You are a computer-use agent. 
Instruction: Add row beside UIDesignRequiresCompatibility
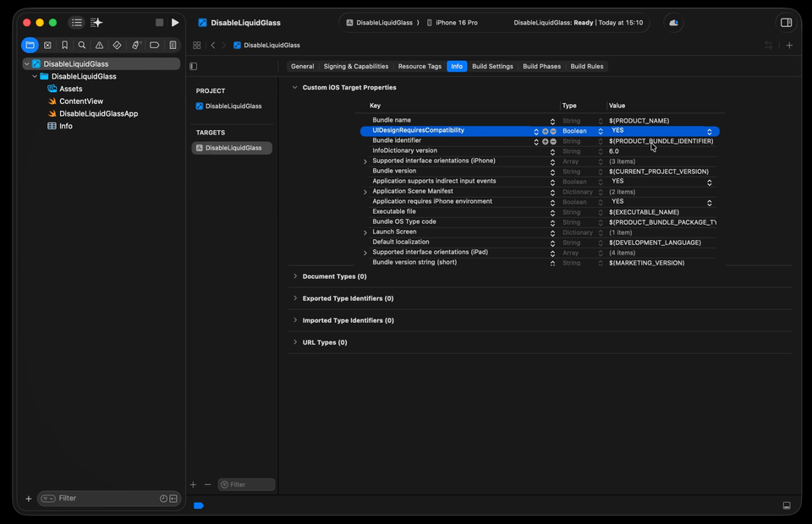[x=546, y=131]
